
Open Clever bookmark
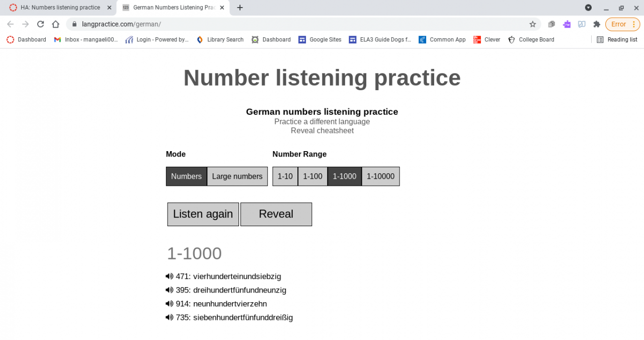[x=487, y=39]
